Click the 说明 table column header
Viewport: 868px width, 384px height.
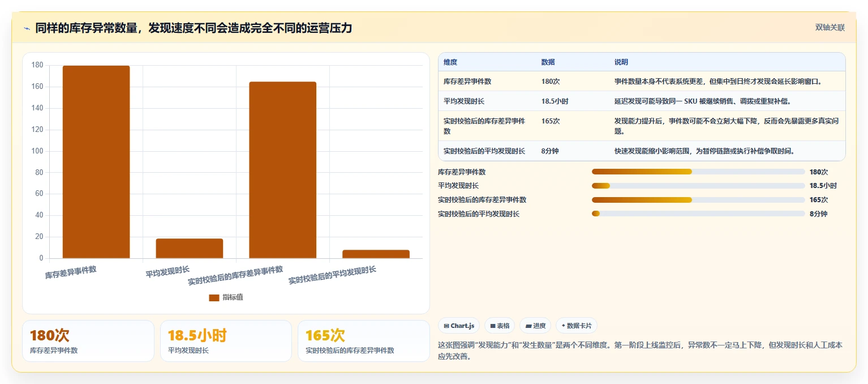tap(621, 62)
